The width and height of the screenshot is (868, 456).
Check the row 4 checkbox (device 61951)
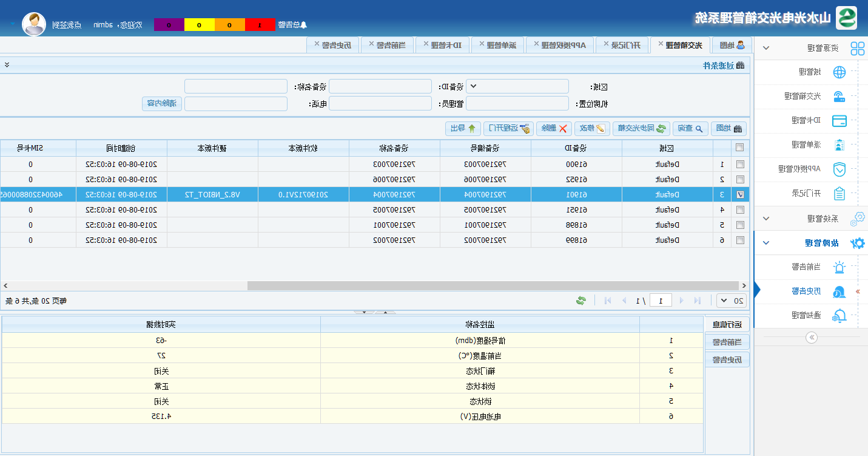(x=740, y=209)
